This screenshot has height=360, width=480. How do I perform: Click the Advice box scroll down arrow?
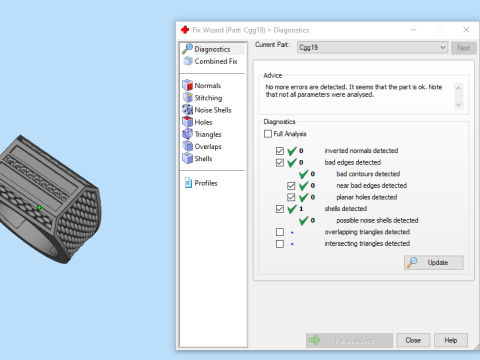(458, 105)
